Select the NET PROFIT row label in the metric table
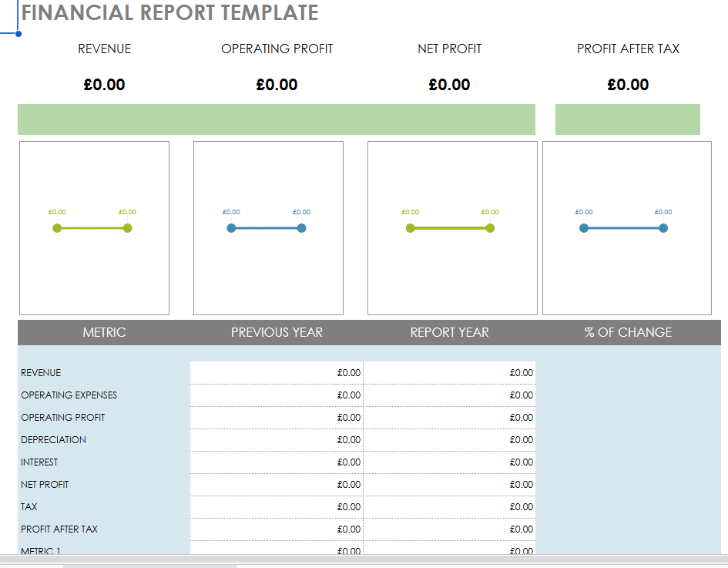Viewport: 728px width, 568px height. point(45,485)
